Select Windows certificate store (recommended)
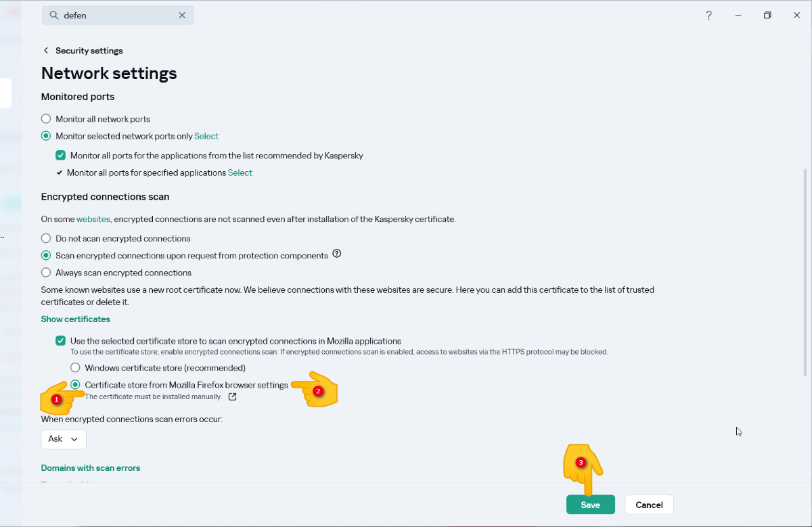This screenshot has height=527, width=812. point(75,368)
